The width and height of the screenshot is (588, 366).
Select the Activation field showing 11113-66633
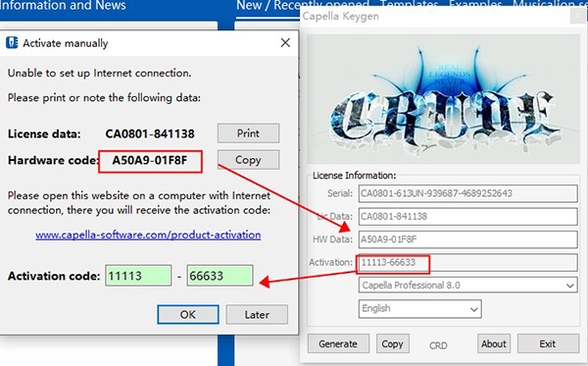[467, 262]
